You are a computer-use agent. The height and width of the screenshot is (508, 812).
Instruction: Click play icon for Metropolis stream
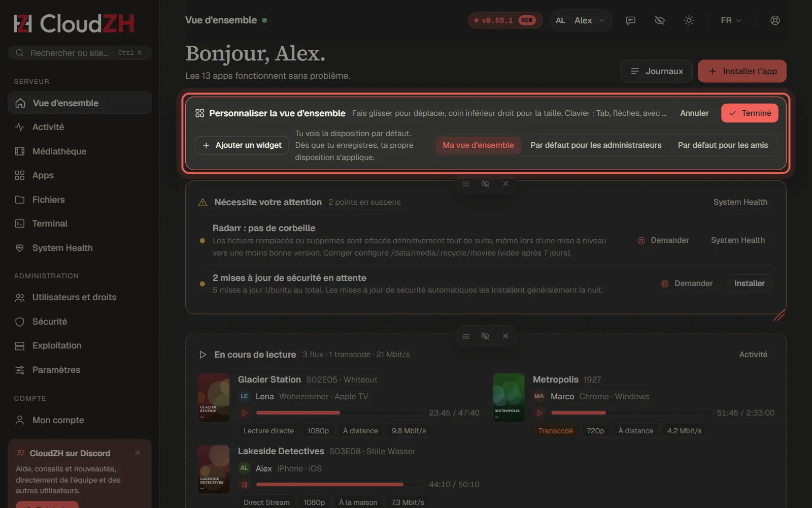pos(539,413)
